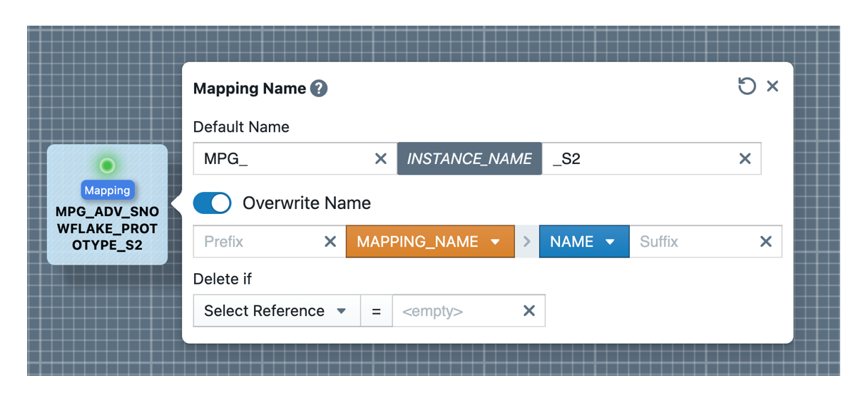Reset the mapping name settings

click(x=746, y=86)
